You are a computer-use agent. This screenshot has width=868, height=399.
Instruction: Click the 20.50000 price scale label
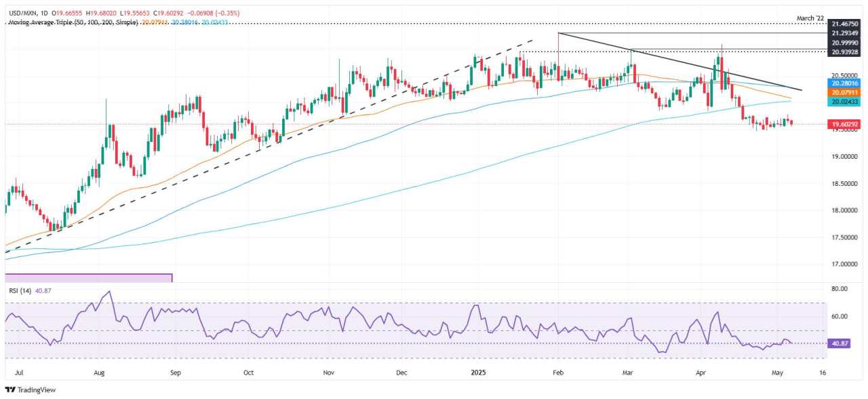(x=846, y=75)
